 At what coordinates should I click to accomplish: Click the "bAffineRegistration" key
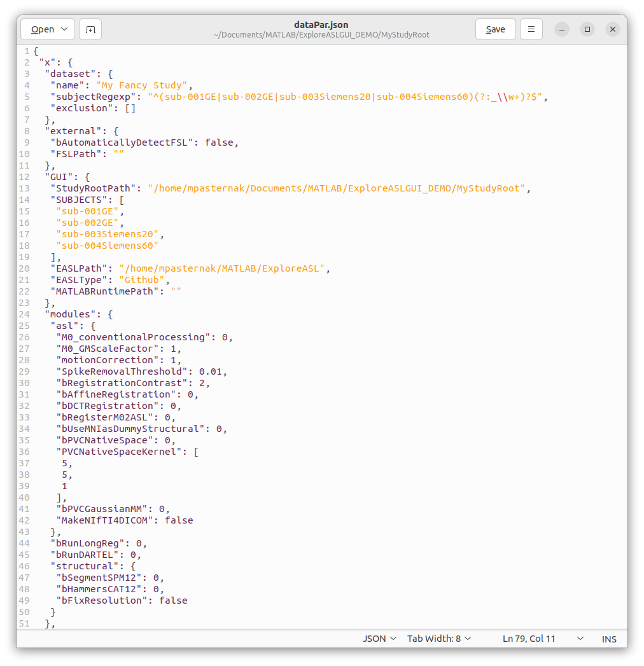click(116, 395)
